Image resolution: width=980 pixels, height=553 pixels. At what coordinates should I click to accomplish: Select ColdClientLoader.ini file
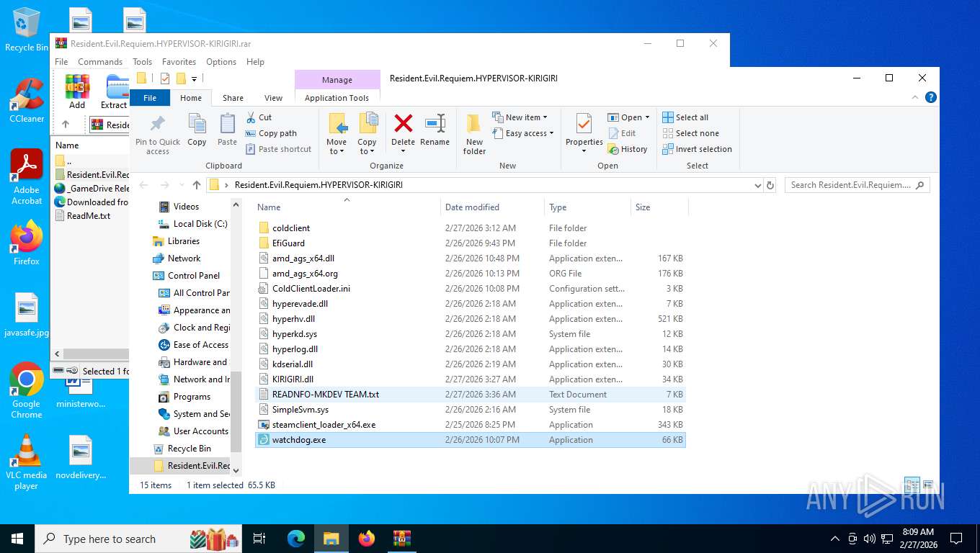tap(470, 289)
